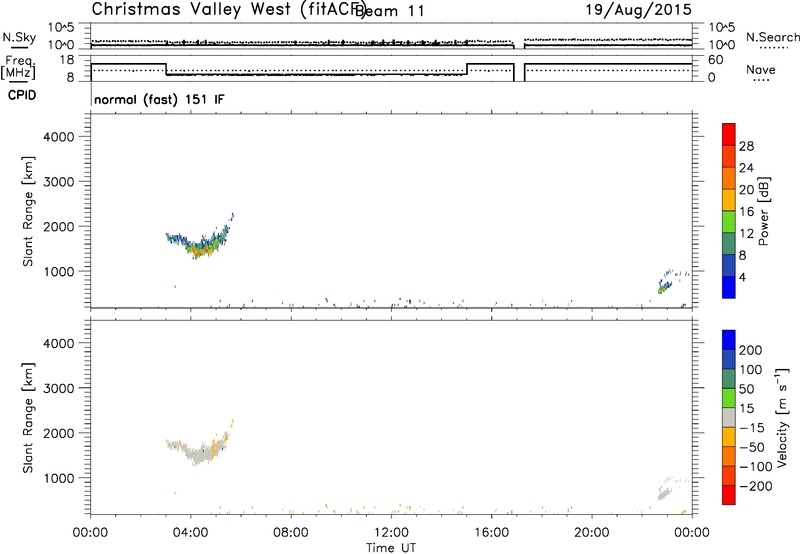800x554 pixels.
Task: Click the date label 19/Aug/2015
Action: [638, 10]
